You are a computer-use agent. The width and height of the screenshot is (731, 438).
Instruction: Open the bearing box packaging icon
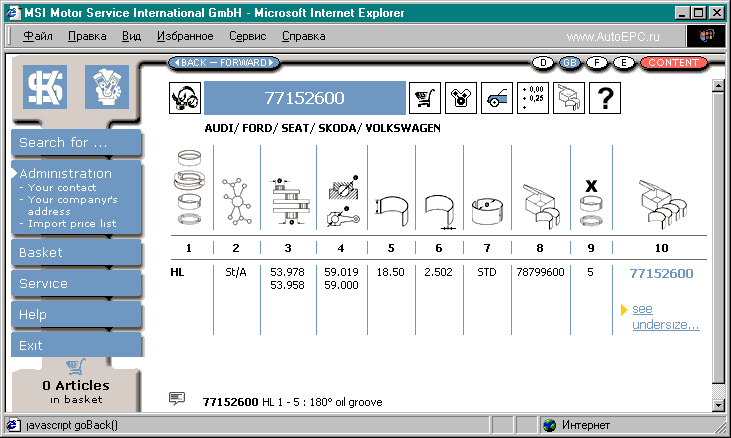(x=569, y=98)
